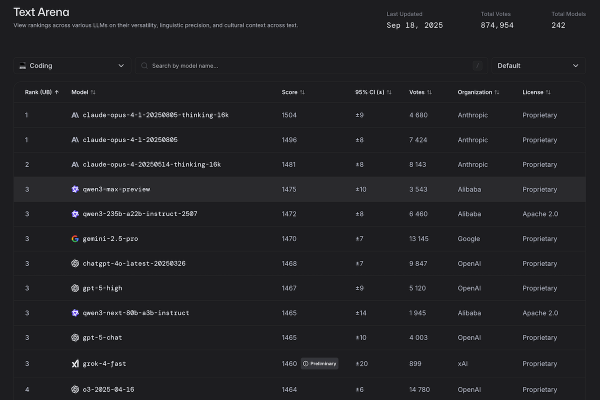Open claude-opus-4-1-20250805 model name
Screen dimensions: 600x400
[x=130, y=140]
